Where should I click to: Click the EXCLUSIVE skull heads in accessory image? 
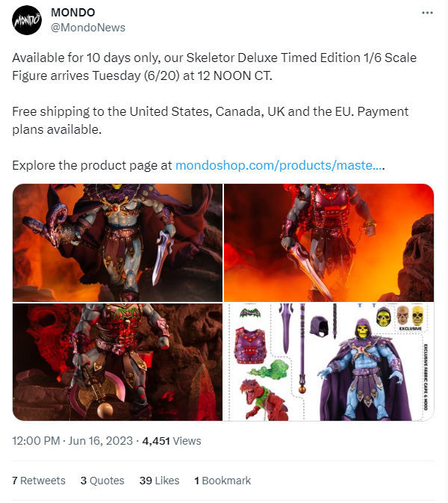(411, 318)
